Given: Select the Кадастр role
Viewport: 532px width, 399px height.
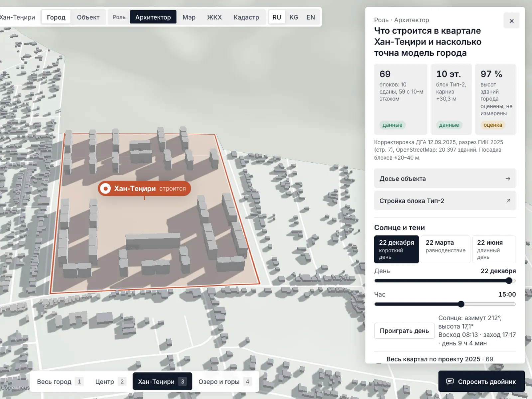Looking at the screenshot, I should point(246,17).
